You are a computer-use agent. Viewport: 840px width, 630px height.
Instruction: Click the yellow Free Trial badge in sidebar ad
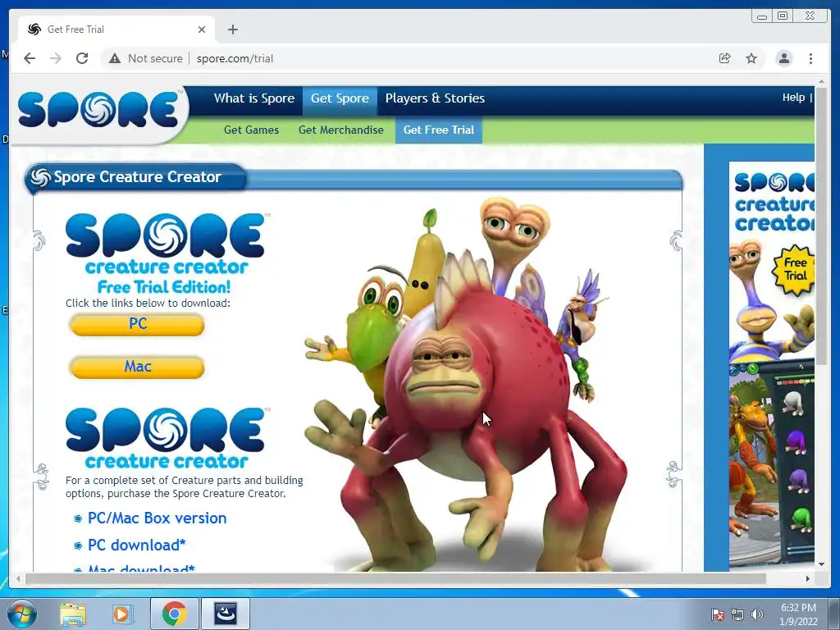click(794, 270)
